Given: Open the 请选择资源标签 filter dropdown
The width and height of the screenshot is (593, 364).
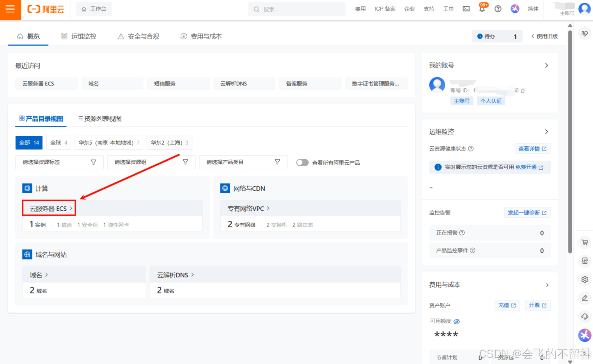Looking at the screenshot, I should [x=59, y=162].
